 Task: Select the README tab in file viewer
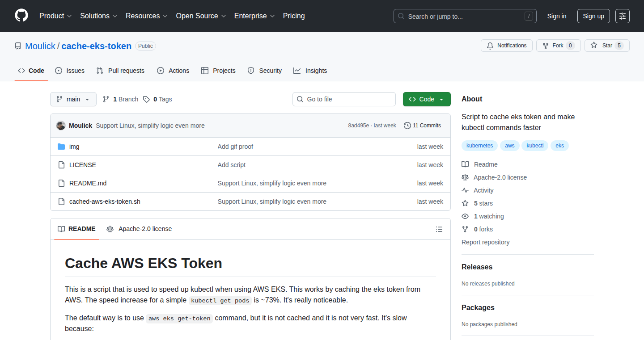[x=76, y=229]
